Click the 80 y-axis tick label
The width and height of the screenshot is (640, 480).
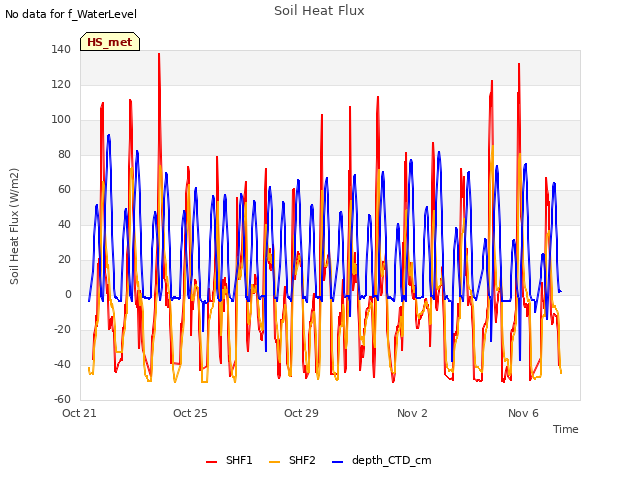point(64,154)
